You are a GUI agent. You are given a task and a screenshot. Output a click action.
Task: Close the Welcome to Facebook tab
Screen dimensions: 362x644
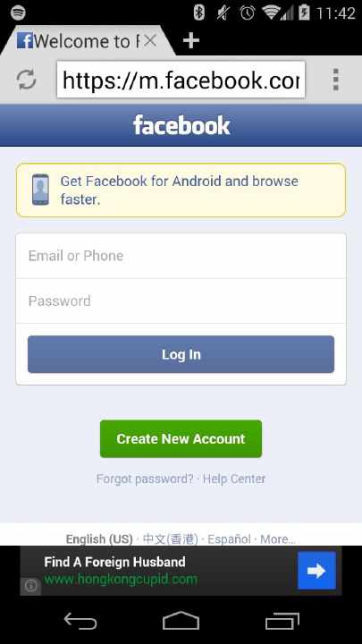click(150, 41)
